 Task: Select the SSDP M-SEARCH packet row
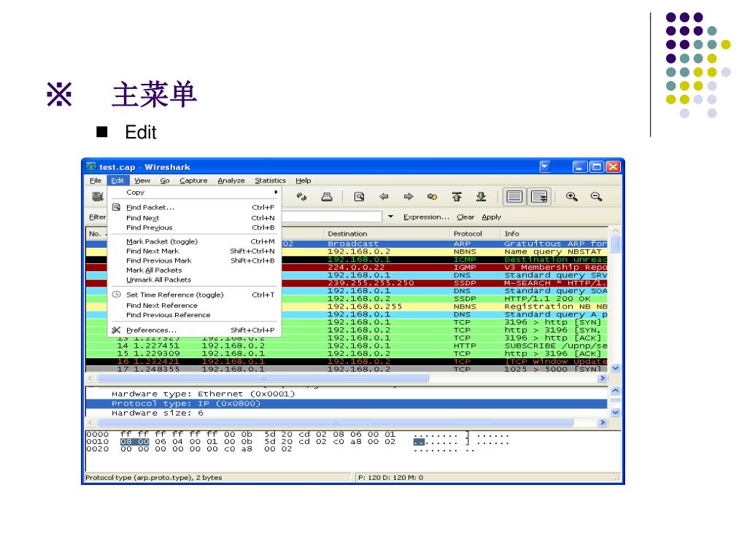coord(444,283)
